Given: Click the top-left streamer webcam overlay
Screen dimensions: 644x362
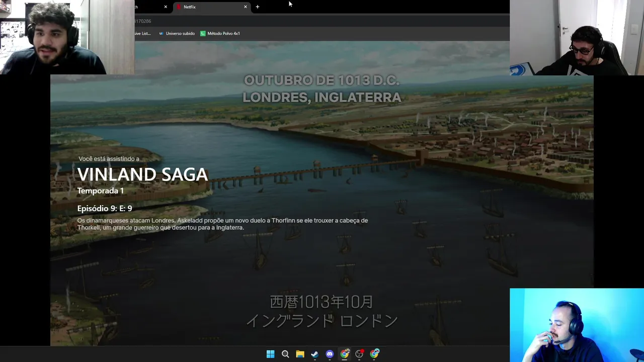Looking at the screenshot, I should click(67, 37).
